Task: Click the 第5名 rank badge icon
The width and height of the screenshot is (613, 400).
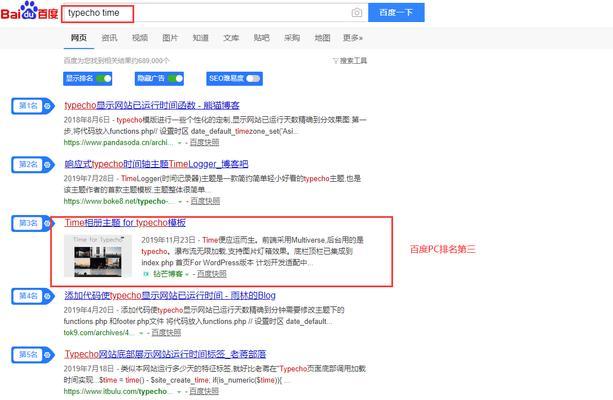Action: tap(47, 355)
